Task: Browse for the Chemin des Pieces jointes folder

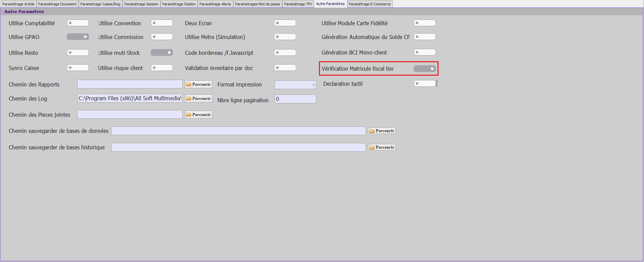Action: point(198,115)
